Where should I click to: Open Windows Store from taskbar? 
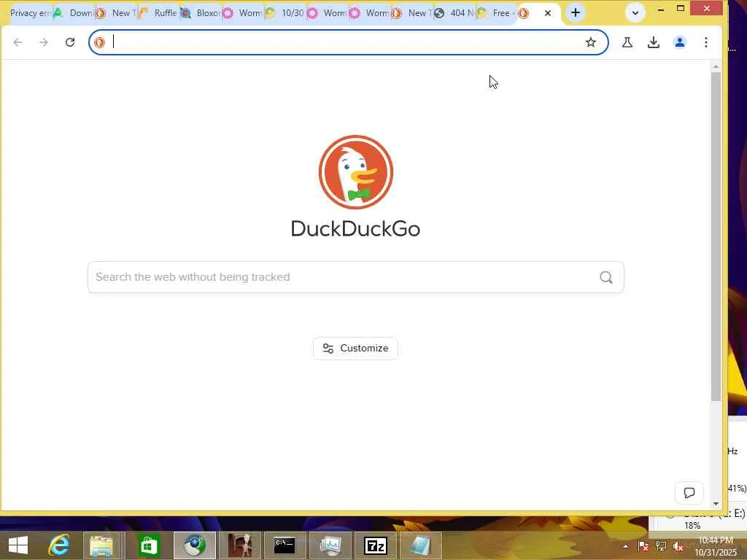[x=148, y=545]
